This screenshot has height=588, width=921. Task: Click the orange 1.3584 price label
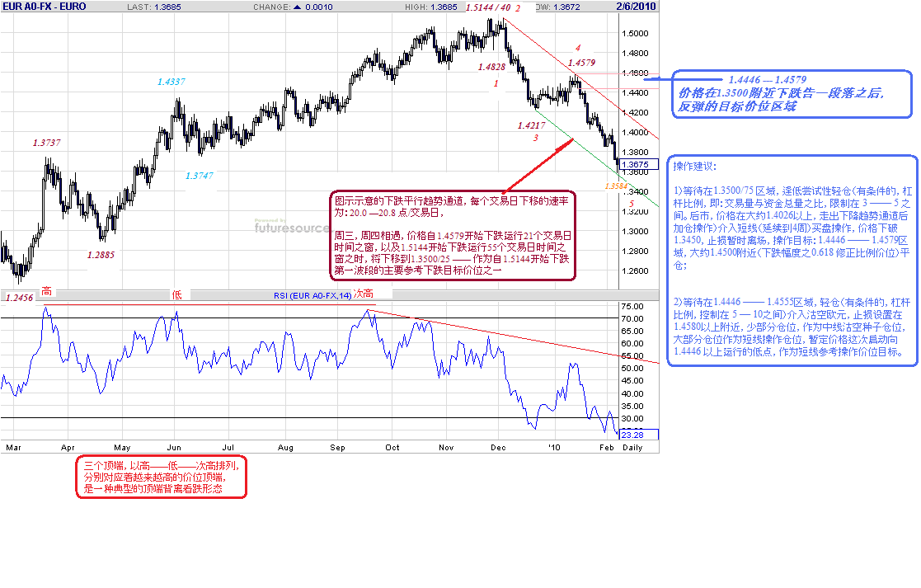pyautogui.click(x=616, y=186)
